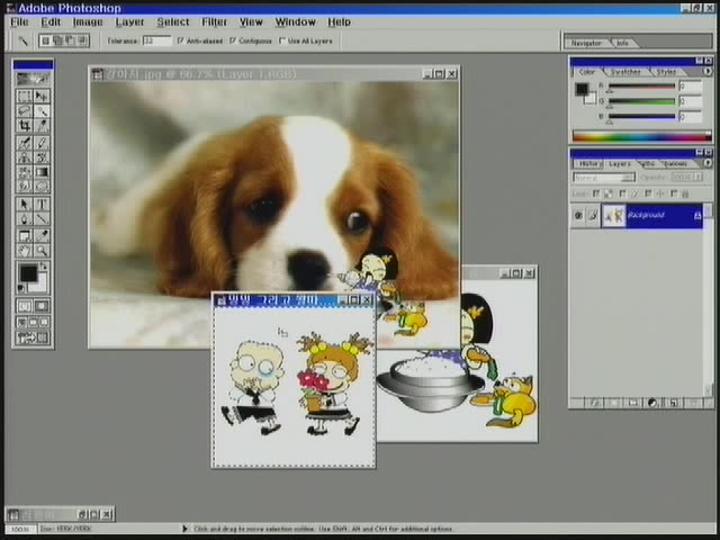Image resolution: width=720 pixels, height=540 pixels.
Task: Select the Lasso tool
Action: click(24, 111)
